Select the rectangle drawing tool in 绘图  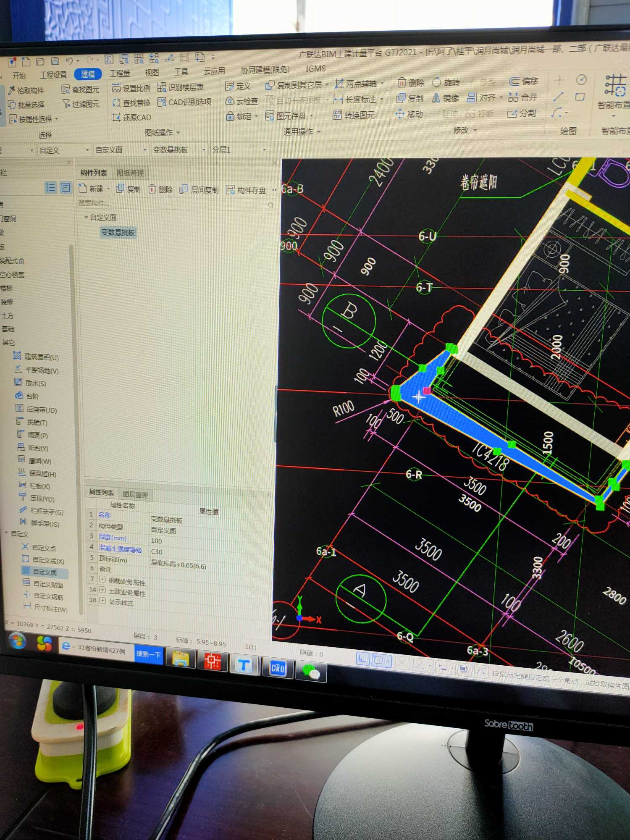580,97
